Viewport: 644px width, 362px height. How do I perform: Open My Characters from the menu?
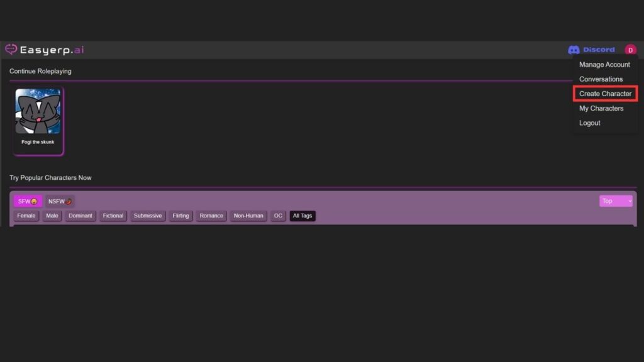coord(601,108)
